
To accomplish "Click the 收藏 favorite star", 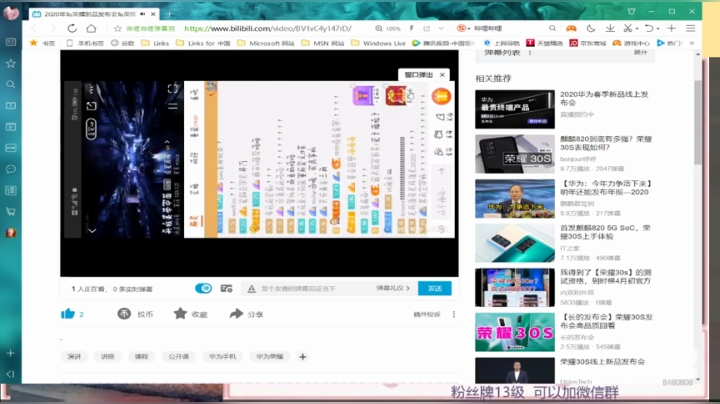I will click(x=180, y=314).
